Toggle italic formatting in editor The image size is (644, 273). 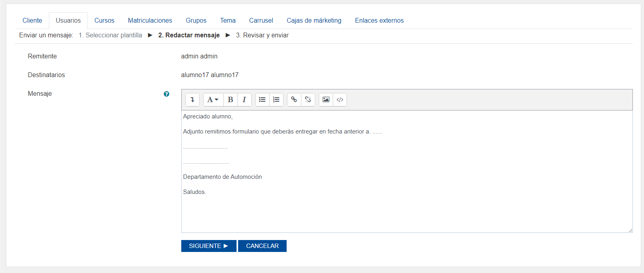(x=244, y=100)
